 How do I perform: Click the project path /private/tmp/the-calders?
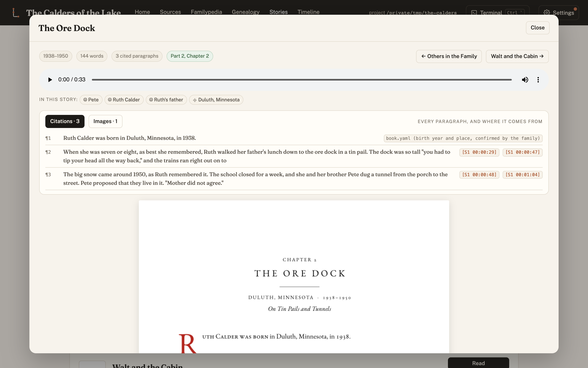(x=422, y=13)
